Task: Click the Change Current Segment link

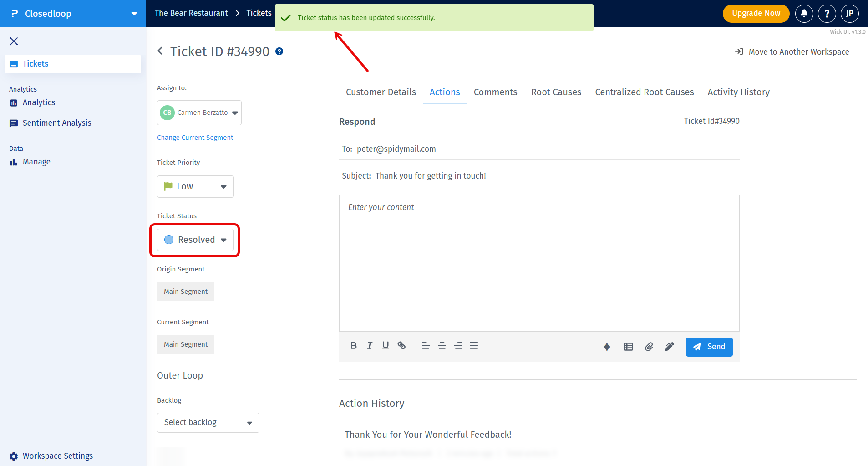Action: [x=195, y=138]
